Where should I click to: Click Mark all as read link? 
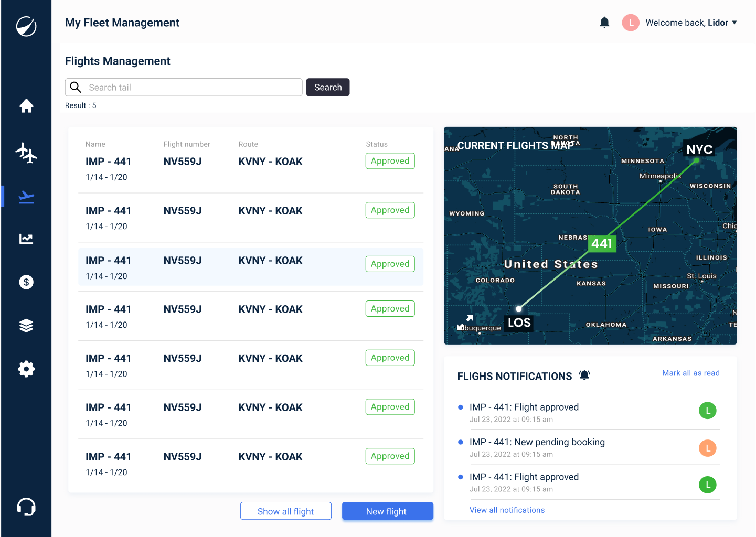[x=691, y=373]
